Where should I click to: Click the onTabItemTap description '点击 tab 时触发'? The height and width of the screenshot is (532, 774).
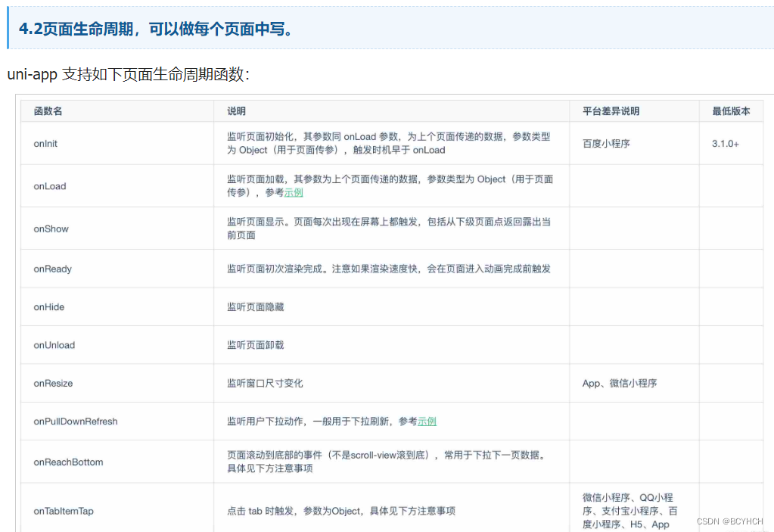(x=341, y=512)
